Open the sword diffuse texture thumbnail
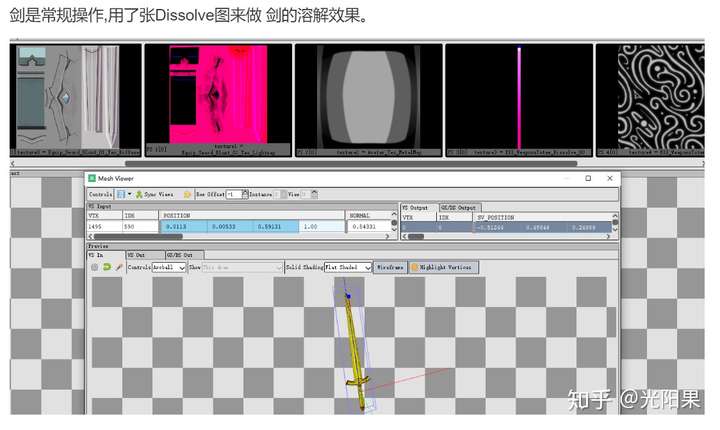 pos(76,100)
